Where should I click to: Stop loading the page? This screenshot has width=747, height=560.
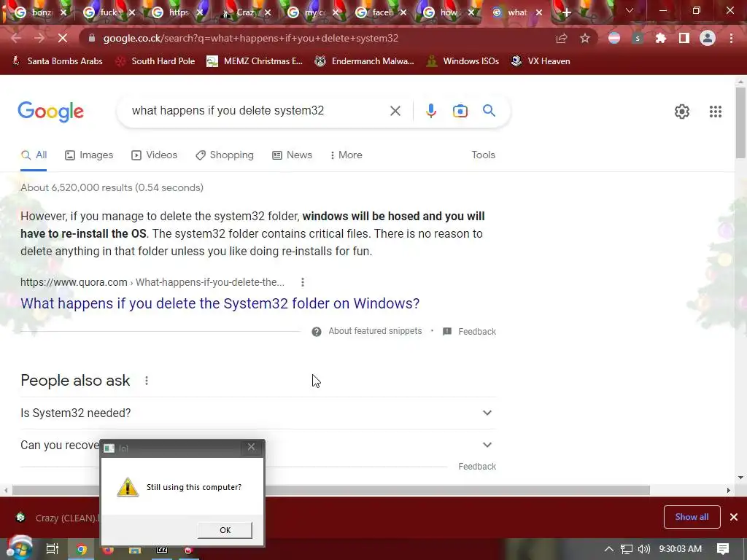(x=63, y=38)
